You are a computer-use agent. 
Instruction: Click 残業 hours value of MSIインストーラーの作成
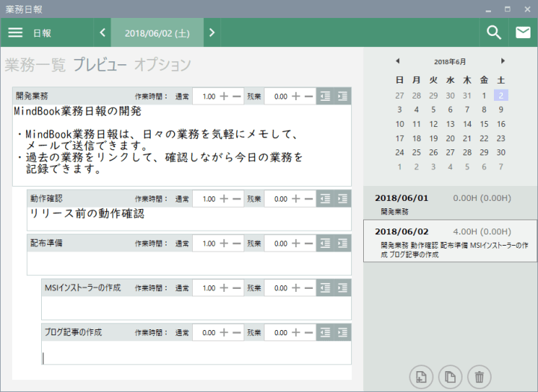(281, 288)
